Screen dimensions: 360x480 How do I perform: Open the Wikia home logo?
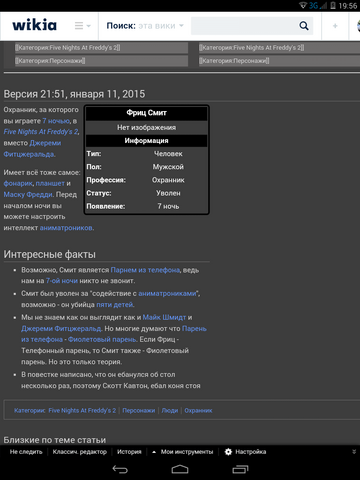[x=34, y=26]
